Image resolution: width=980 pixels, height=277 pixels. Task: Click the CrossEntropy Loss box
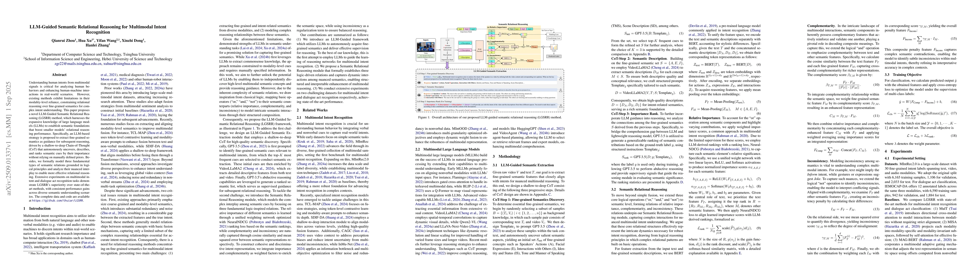[554, 39]
